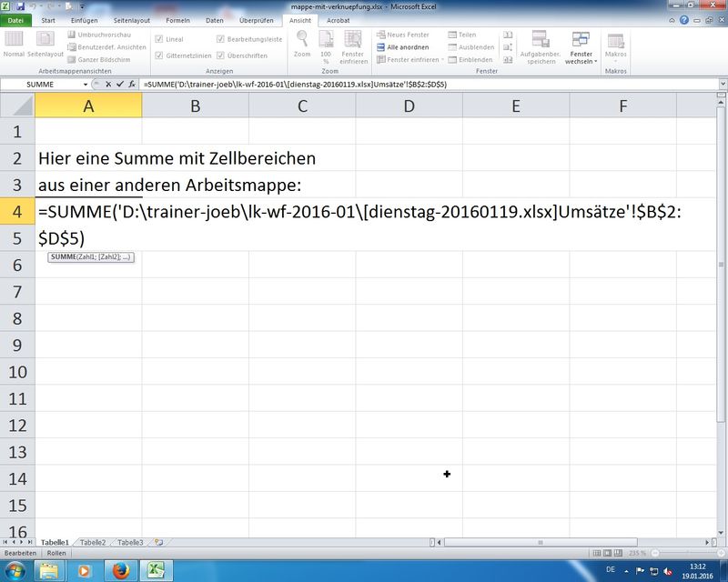Toggle the Gitternetzlinien checkbox
728x582 pixels.
coord(159,55)
